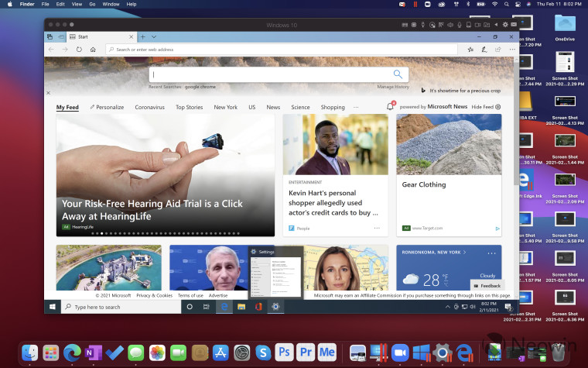Launch Photoshop from the Dock
Screen dimensions: 588x368
pos(284,353)
